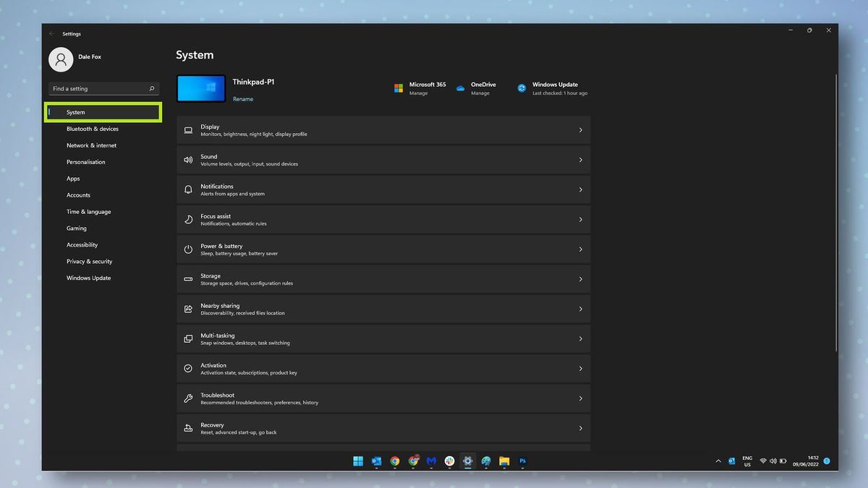Viewport: 868px width, 488px height.
Task: Click the Troubleshoot wrench icon
Action: [x=189, y=398]
